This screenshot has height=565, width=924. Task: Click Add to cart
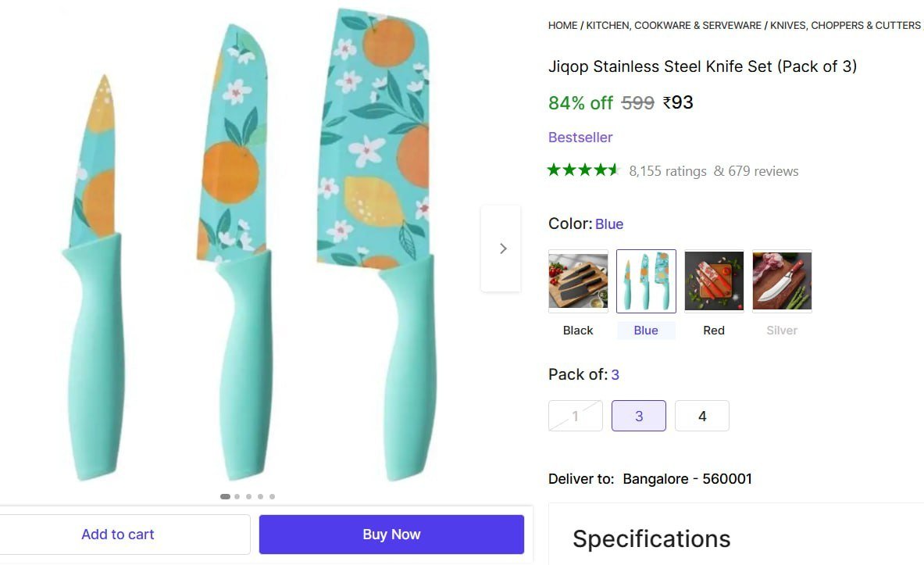click(x=117, y=534)
